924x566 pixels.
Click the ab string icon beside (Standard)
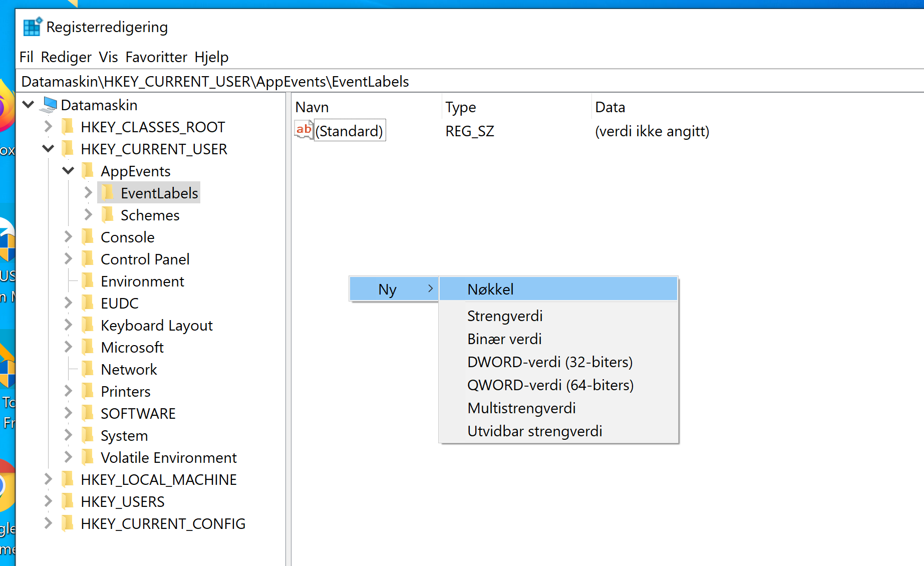point(303,130)
